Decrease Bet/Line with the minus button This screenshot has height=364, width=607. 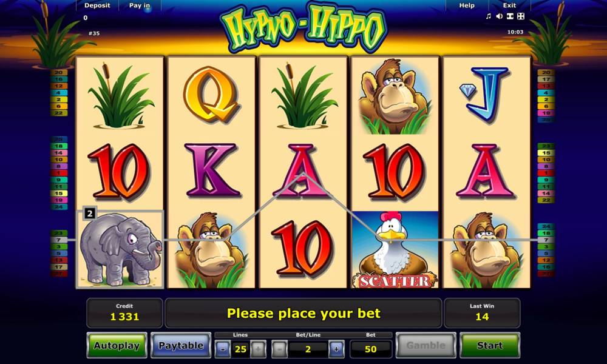tap(279, 349)
